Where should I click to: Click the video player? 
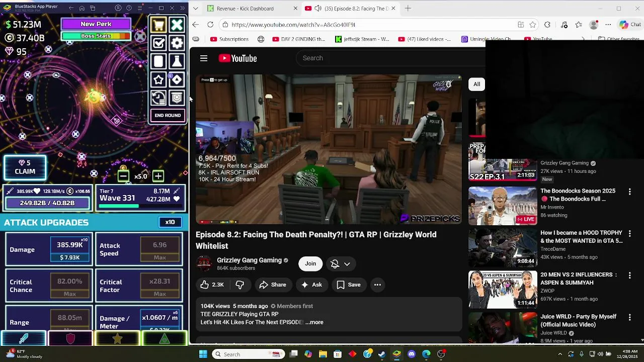[x=329, y=149]
